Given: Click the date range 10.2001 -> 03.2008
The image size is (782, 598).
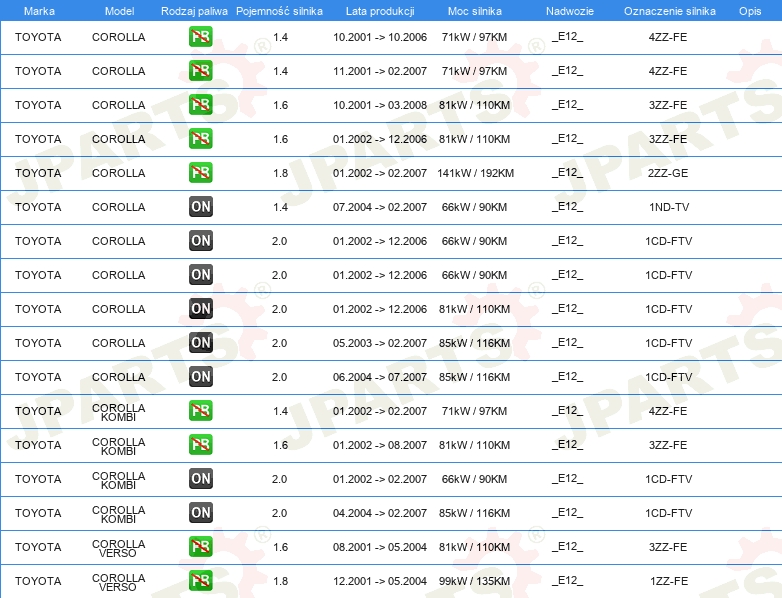Looking at the screenshot, I should [x=380, y=105].
